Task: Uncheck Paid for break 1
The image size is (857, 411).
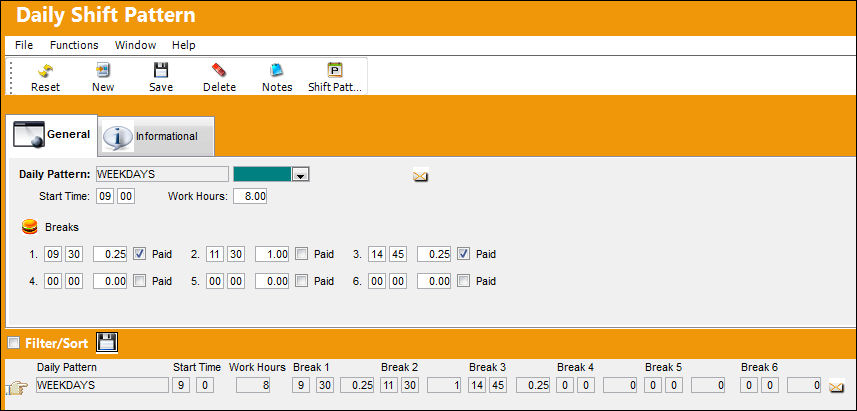Action: click(140, 254)
